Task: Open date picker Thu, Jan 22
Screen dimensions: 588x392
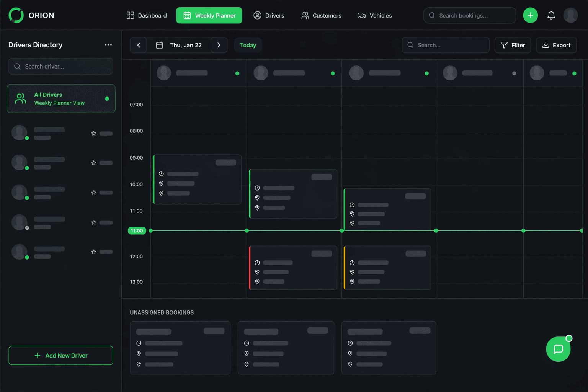Action: coord(179,45)
